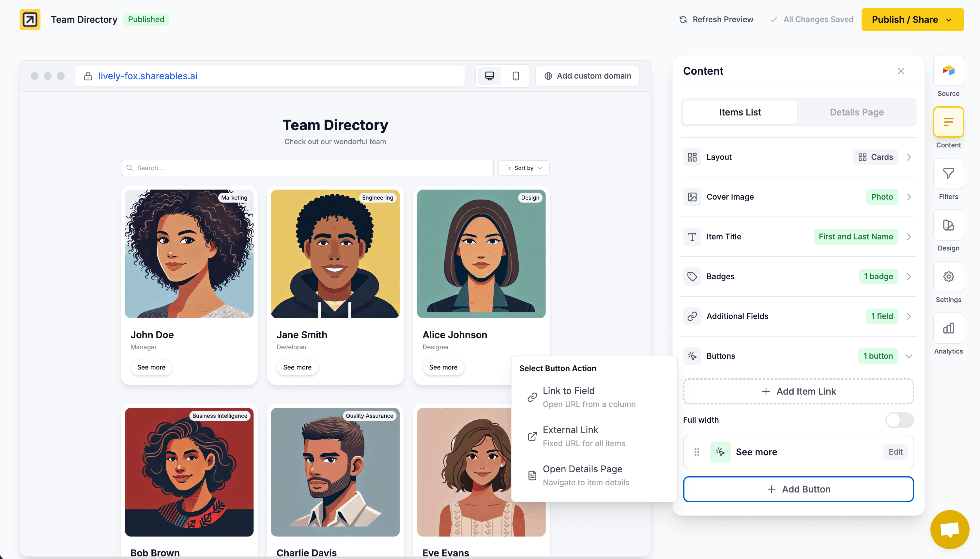Open the Analytics chart icon
The width and height of the screenshot is (980, 559).
click(948, 328)
